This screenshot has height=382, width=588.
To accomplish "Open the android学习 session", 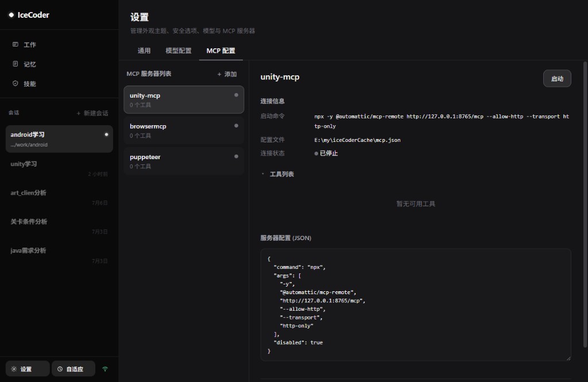I will pyautogui.click(x=59, y=139).
